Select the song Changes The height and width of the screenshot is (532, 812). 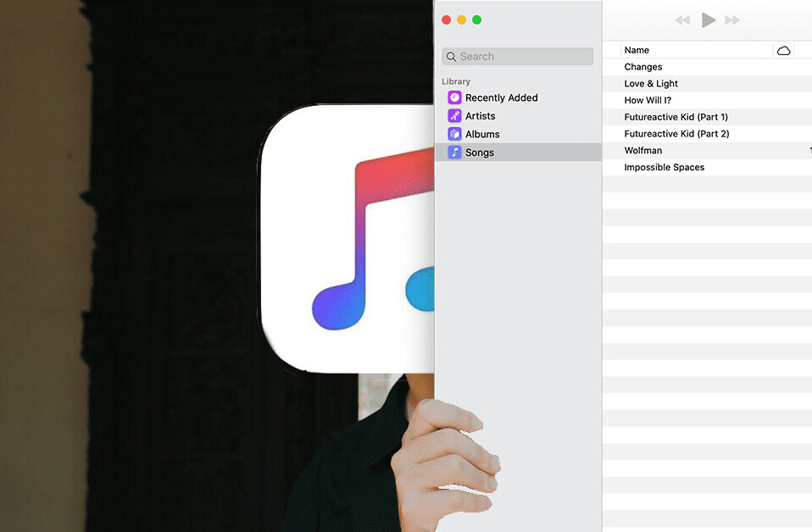(643, 67)
